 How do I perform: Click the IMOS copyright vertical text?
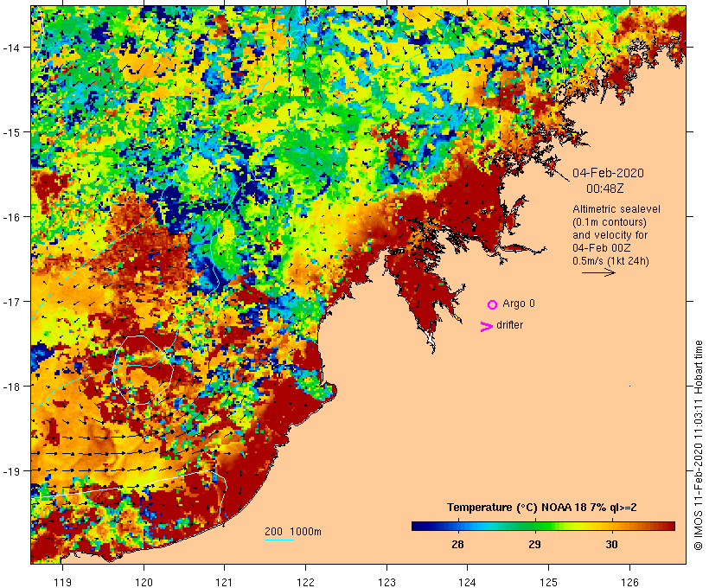tap(699, 445)
